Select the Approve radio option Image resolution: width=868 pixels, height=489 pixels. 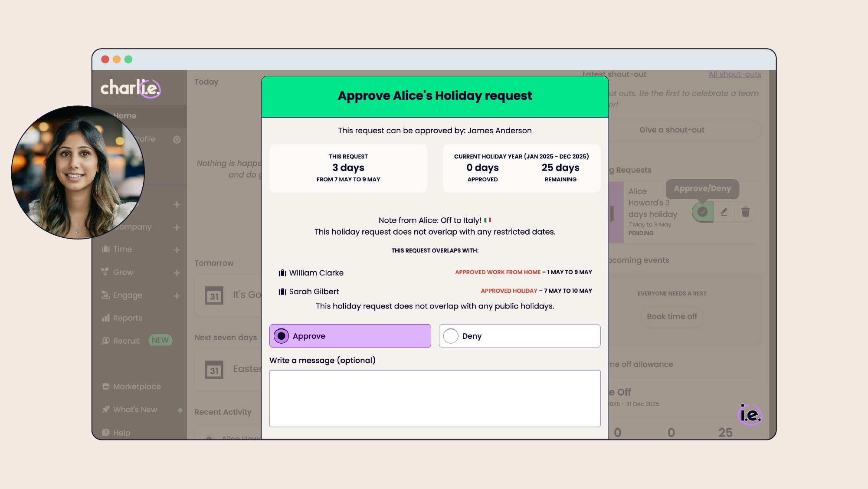point(282,336)
